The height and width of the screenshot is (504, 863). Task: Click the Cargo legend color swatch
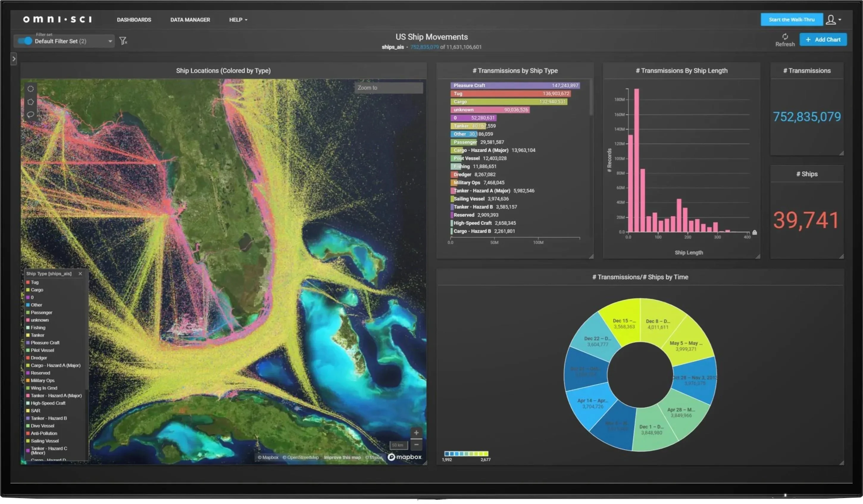(x=28, y=290)
